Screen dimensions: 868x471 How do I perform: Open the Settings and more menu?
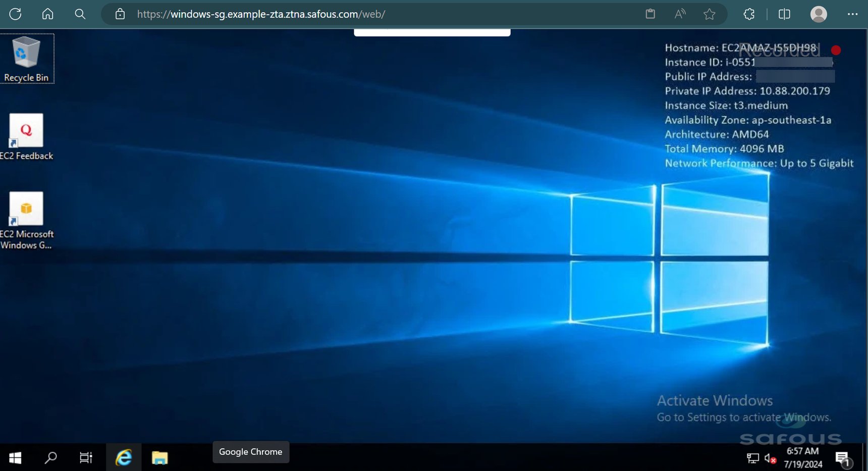pos(852,14)
